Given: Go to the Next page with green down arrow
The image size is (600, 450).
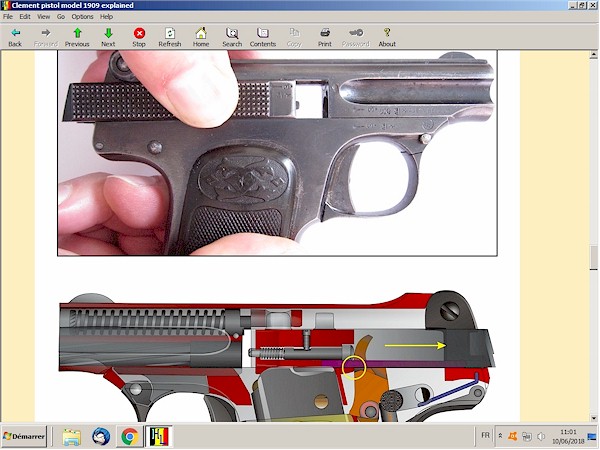Looking at the screenshot, I should pos(108,37).
